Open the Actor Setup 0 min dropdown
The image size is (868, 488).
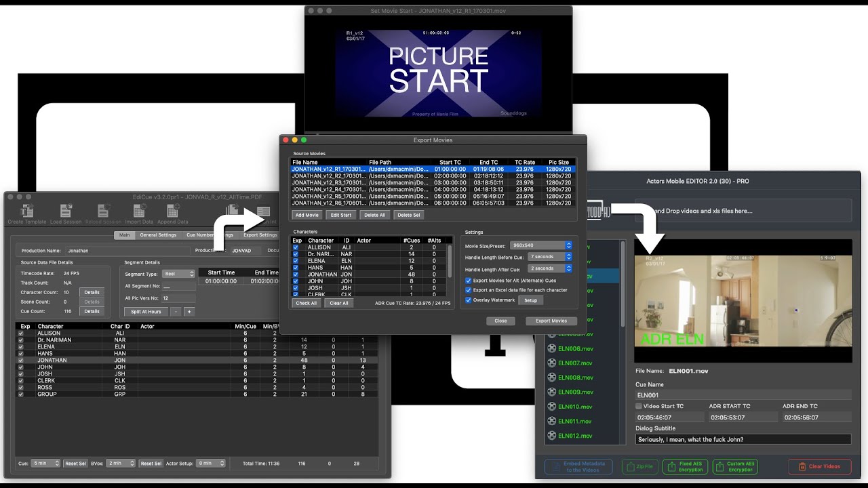tap(210, 464)
